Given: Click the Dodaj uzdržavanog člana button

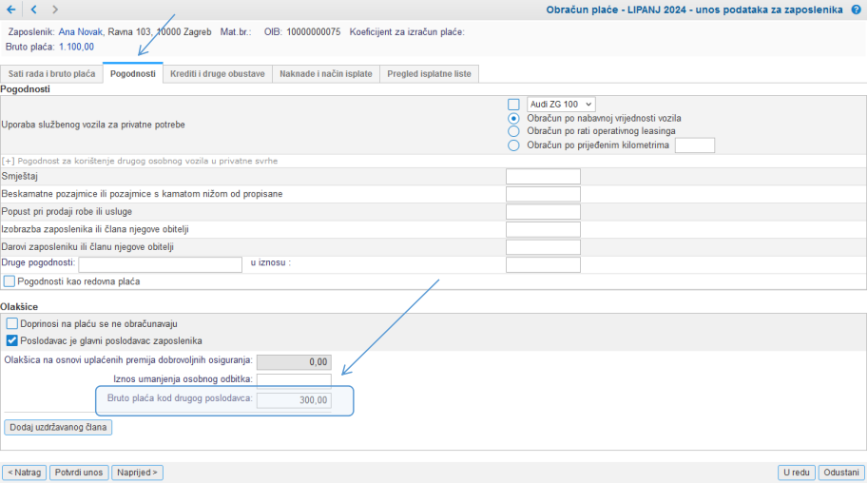Looking at the screenshot, I should tap(58, 427).
